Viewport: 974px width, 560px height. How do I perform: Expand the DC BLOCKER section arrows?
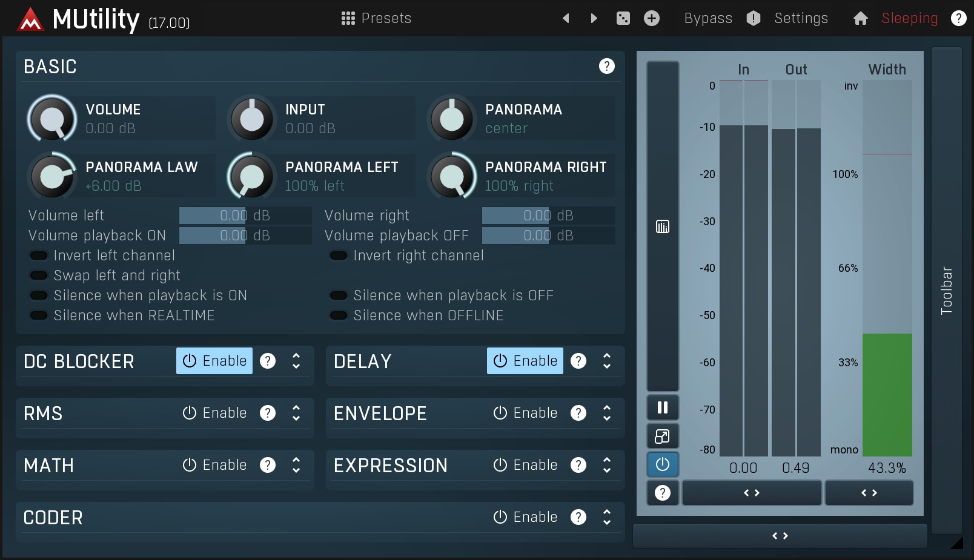tap(296, 361)
